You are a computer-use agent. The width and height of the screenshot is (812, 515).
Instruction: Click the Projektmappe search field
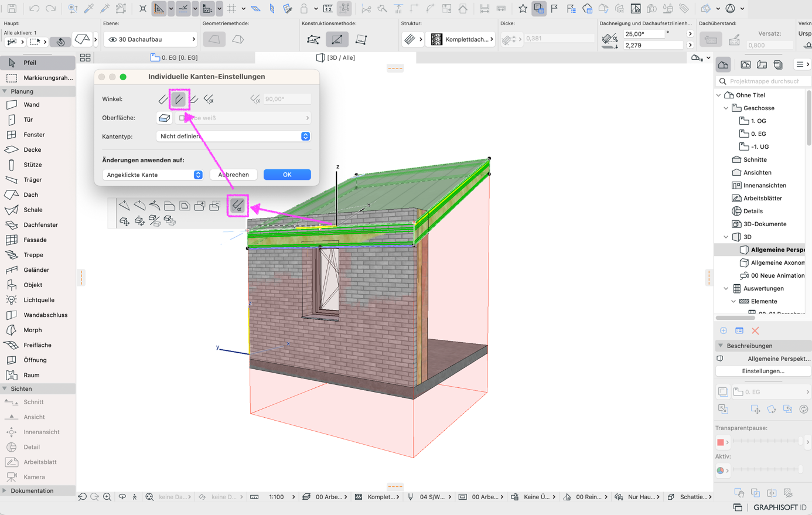click(x=765, y=81)
